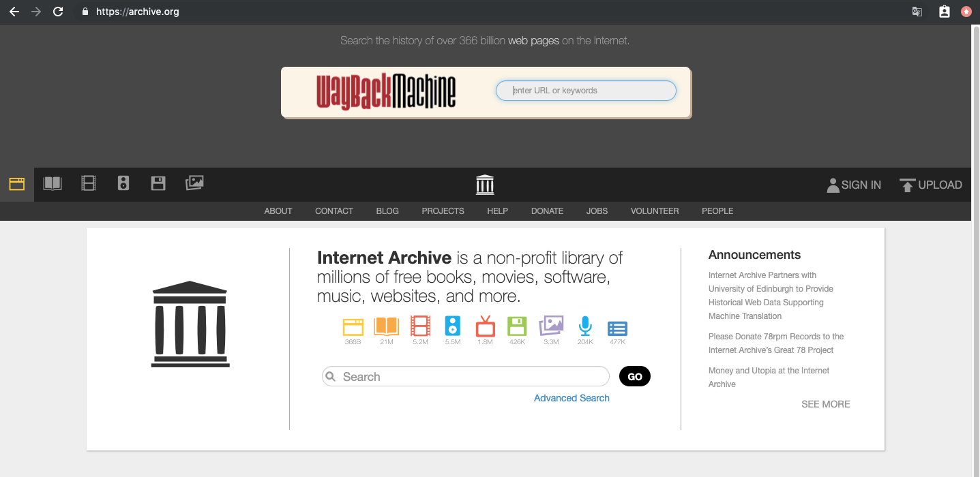Image resolution: width=980 pixels, height=477 pixels.
Task: Open the Money and Utopia announcement
Action: click(x=769, y=378)
